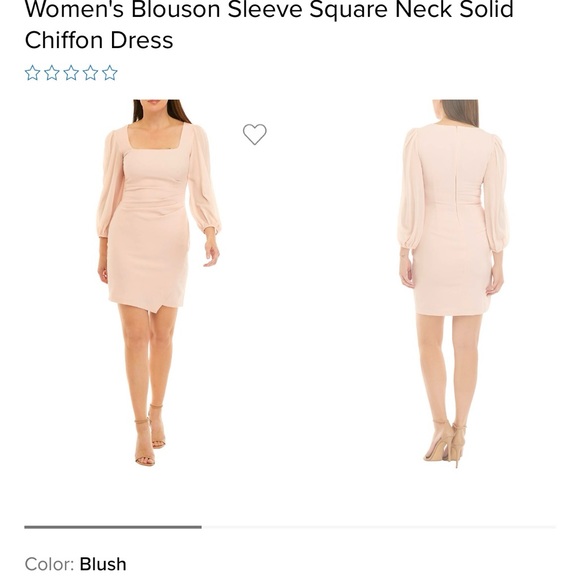The height and width of the screenshot is (580, 580).
Task: Click the Blush color name
Action: (x=103, y=564)
